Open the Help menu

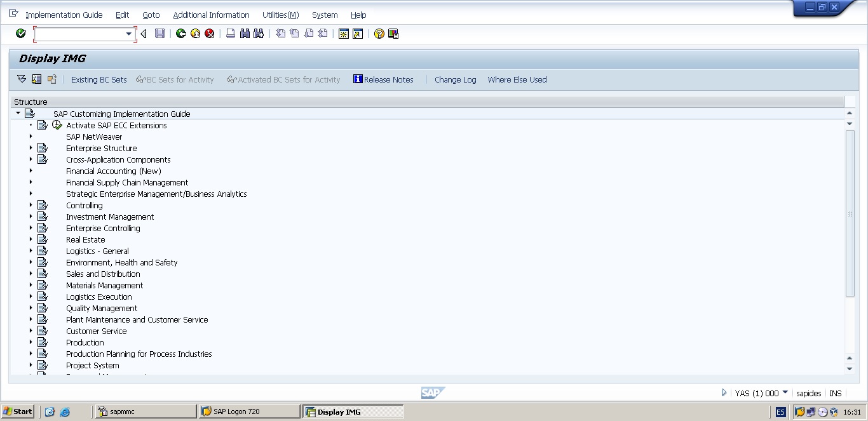358,15
